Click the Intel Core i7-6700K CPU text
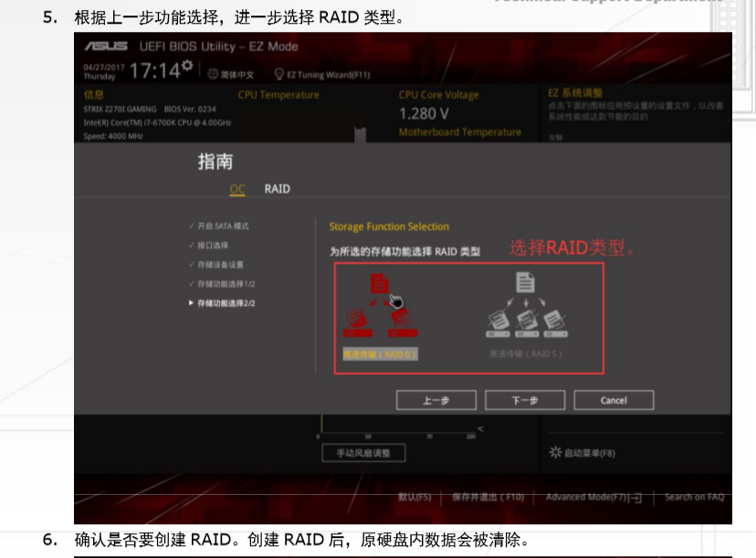Image resolution: width=756 pixels, height=558 pixels. [x=157, y=123]
